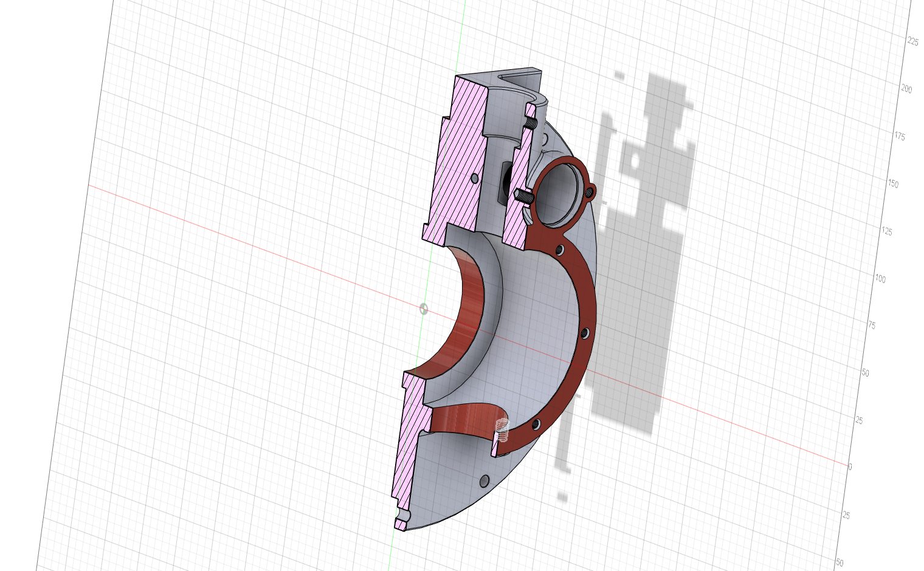Click the 175 ruler label

click(899, 137)
